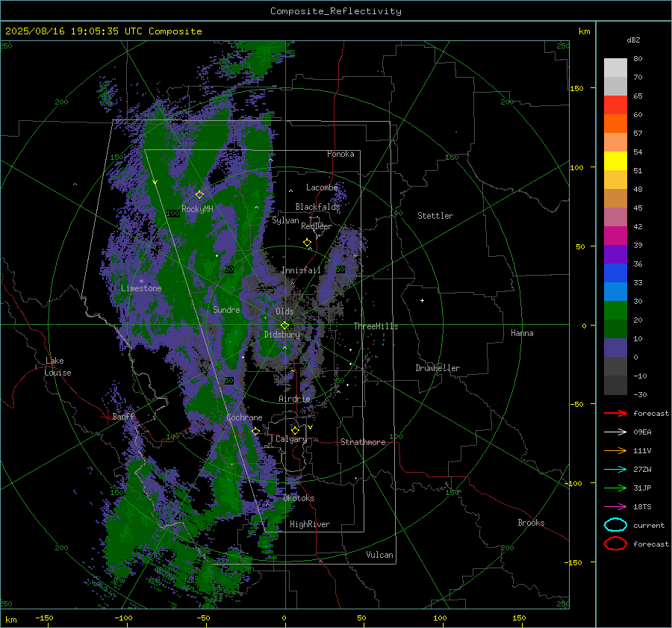The image size is (672, 628).
Task: Select the yellow 54-51 dBZ swatch
Action: (615, 161)
